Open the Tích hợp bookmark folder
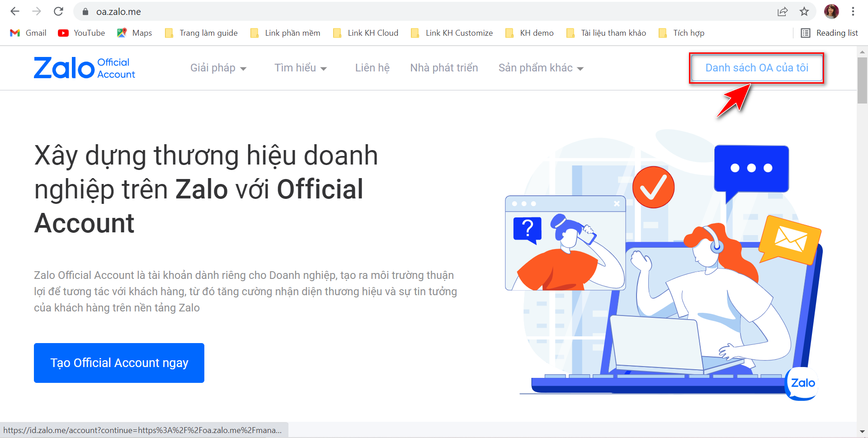 [x=682, y=33]
